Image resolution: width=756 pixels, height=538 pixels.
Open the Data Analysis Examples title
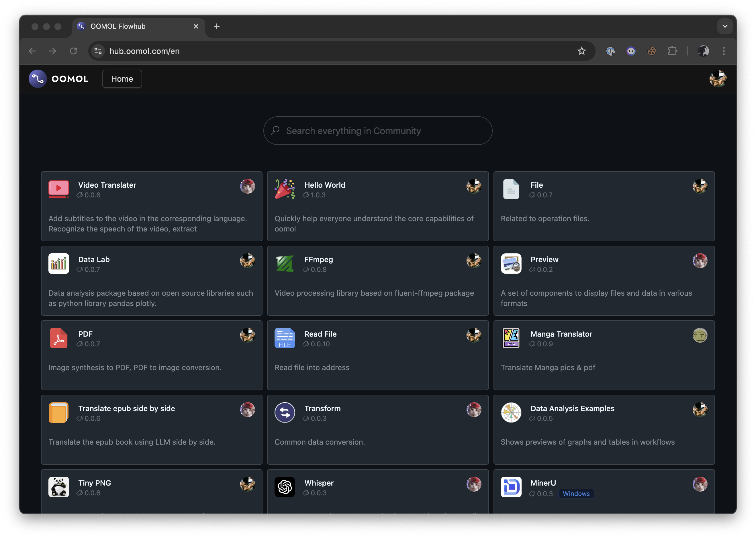[x=572, y=409]
